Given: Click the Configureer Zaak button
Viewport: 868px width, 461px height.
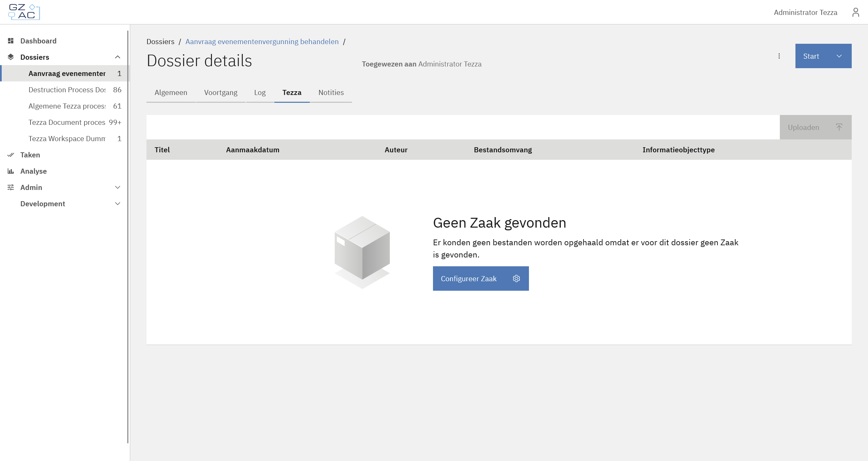Looking at the screenshot, I should (469, 278).
